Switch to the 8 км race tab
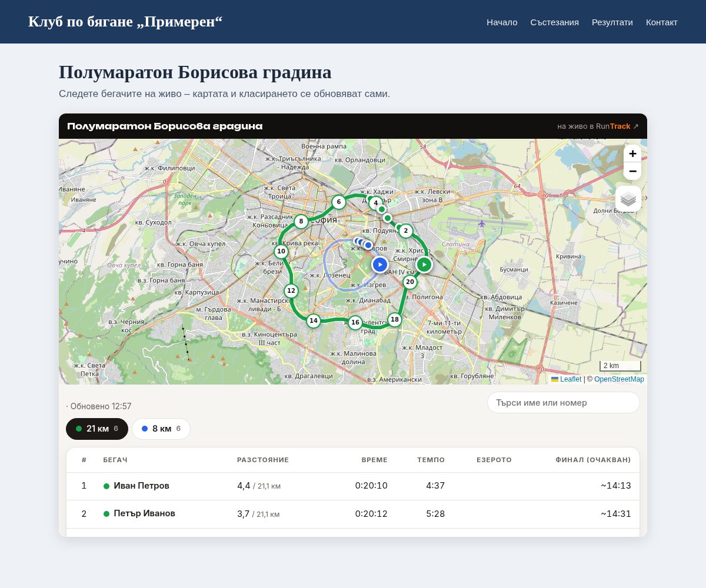The image size is (706, 588). [161, 429]
